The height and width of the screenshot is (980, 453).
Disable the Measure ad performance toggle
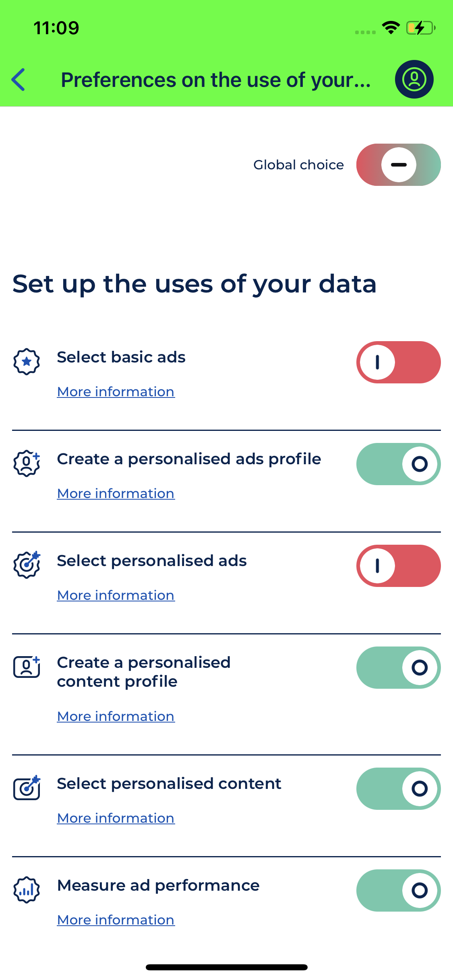click(x=398, y=891)
